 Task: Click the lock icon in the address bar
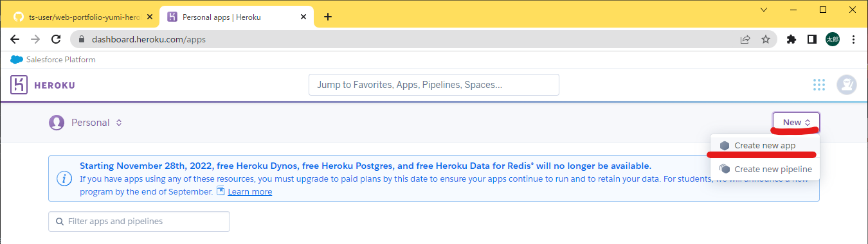click(x=81, y=39)
